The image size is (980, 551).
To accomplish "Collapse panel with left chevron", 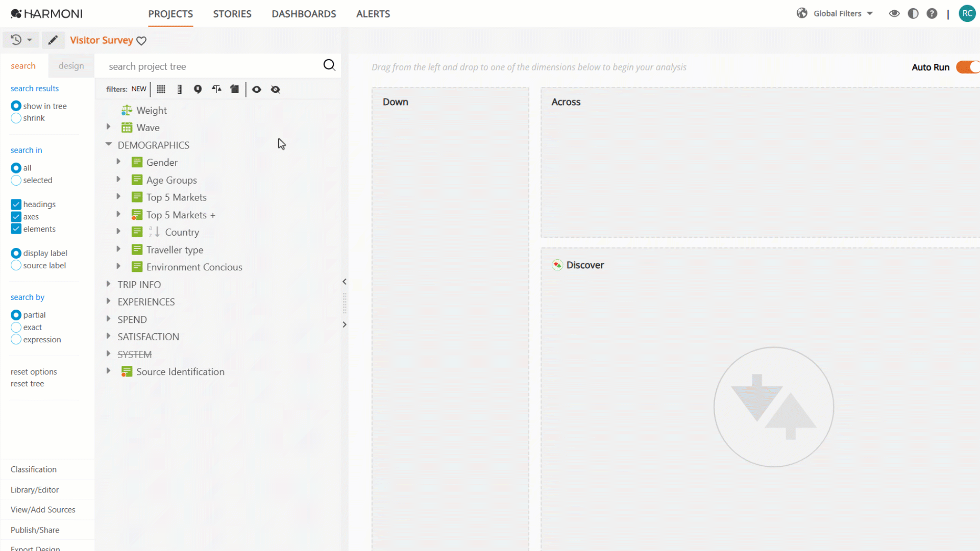I will tap(345, 282).
